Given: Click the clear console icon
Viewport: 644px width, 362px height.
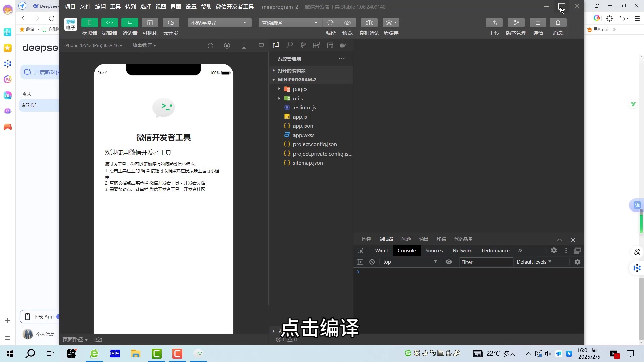Looking at the screenshot, I should click(372, 262).
